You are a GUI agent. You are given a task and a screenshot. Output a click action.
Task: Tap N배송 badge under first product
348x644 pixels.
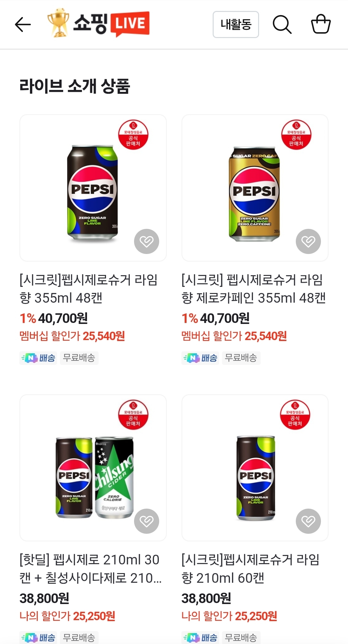tap(39, 358)
